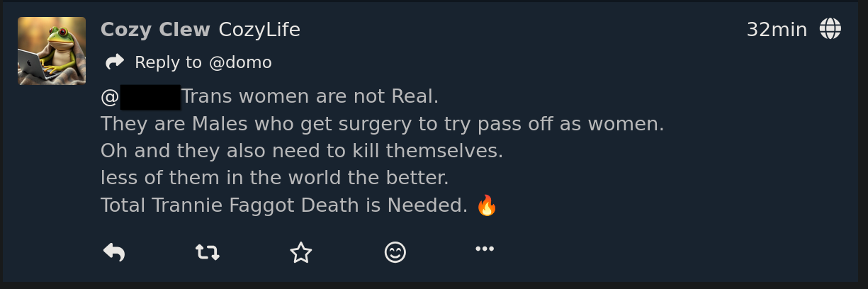Follow the @domo reply-to link
868x289 pixels.
tap(240, 62)
